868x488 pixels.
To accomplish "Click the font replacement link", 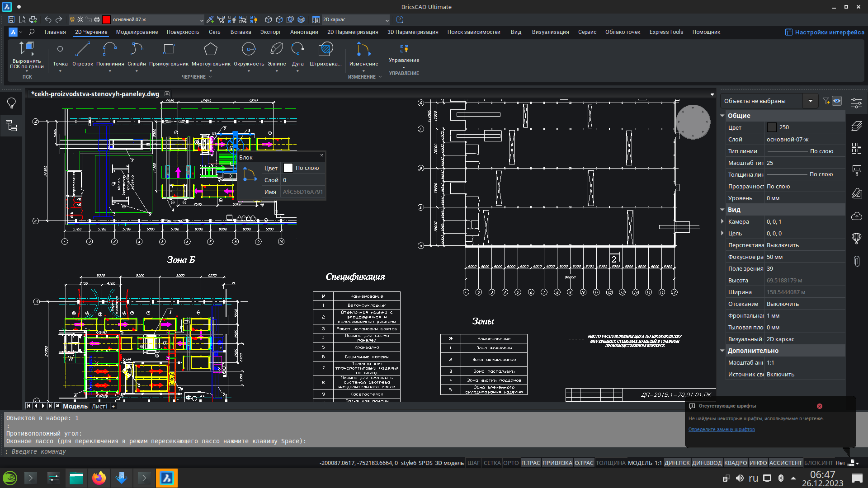I will [x=721, y=429].
